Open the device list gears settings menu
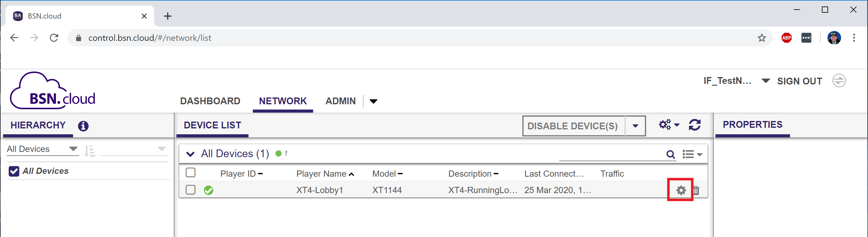 668,125
